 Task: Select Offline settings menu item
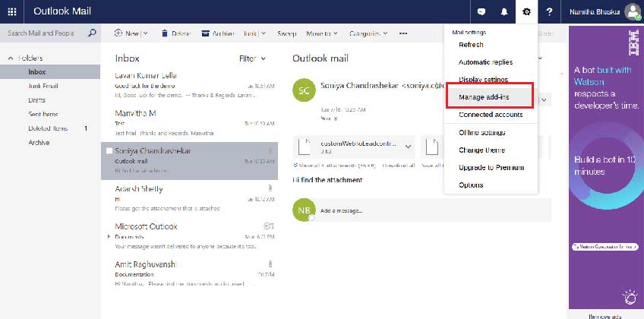(481, 133)
